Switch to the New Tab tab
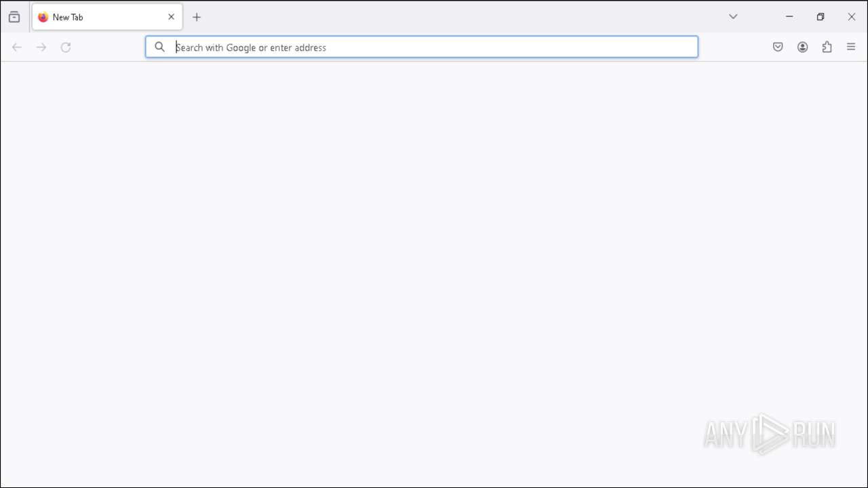This screenshot has height=488, width=868. (107, 17)
